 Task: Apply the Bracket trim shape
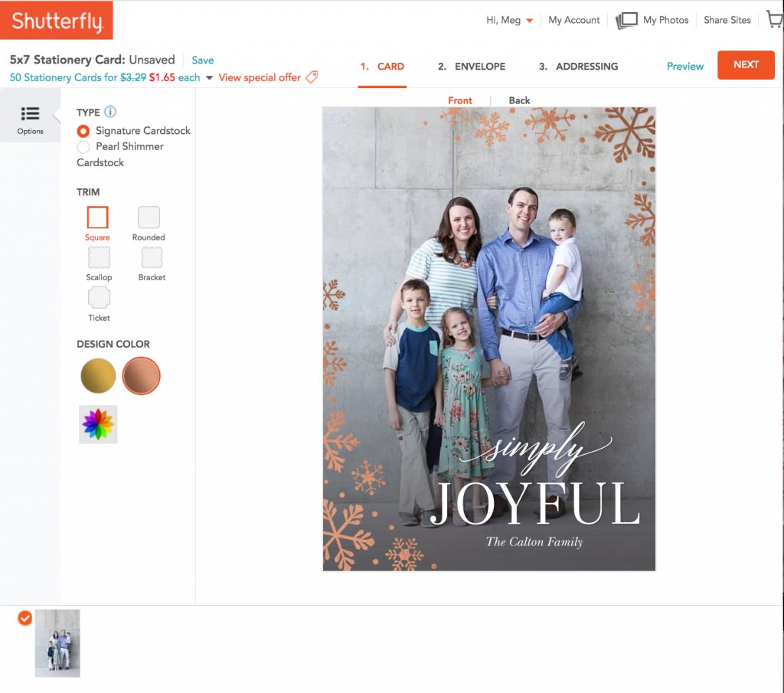(151, 258)
